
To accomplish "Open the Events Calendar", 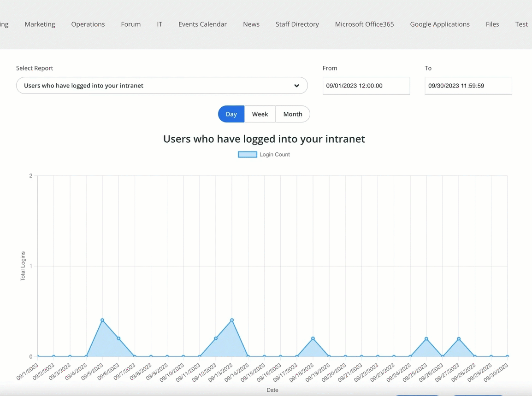I will pos(202,24).
